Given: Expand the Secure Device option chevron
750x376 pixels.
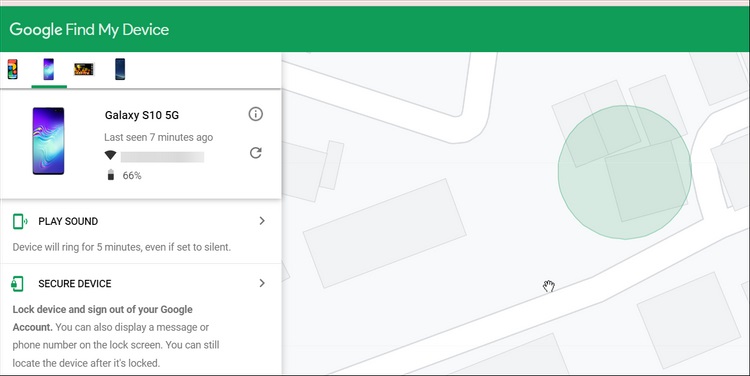Looking at the screenshot, I should 262,283.
